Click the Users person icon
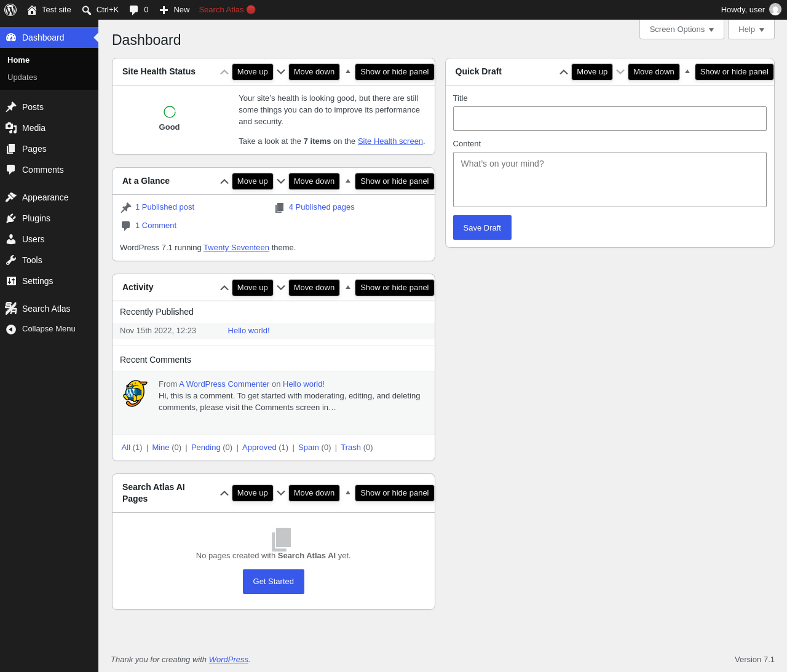The height and width of the screenshot is (672, 787). pos(11,239)
